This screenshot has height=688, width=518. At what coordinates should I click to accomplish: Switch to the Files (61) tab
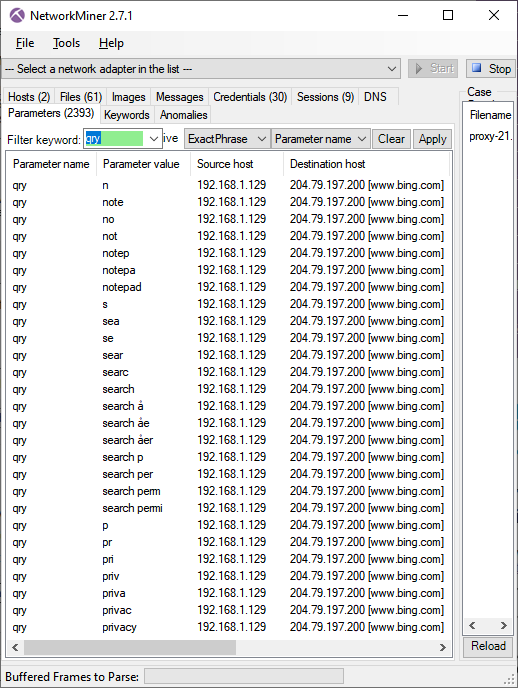point(81,97)
